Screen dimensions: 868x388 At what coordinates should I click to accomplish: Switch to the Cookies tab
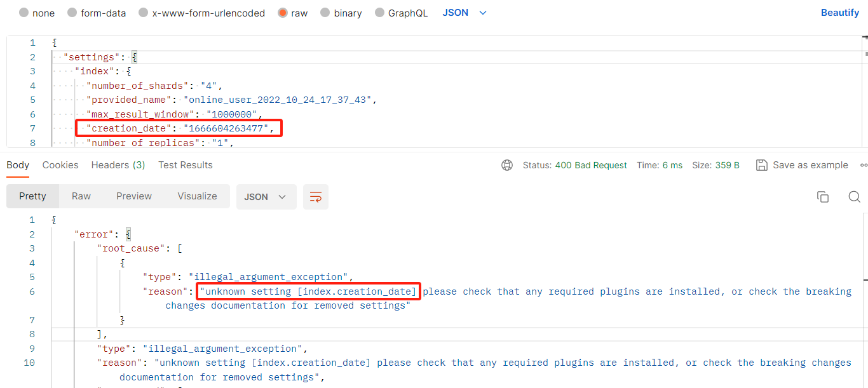(x=60, y=165)
